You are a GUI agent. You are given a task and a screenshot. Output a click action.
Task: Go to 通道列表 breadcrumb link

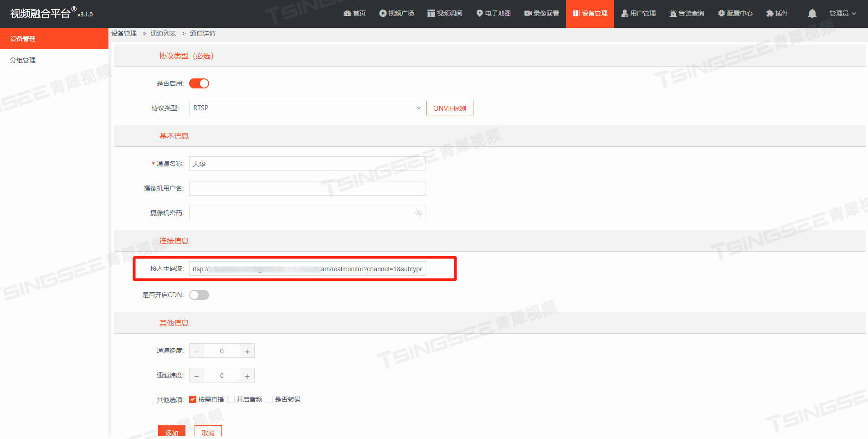163,33
